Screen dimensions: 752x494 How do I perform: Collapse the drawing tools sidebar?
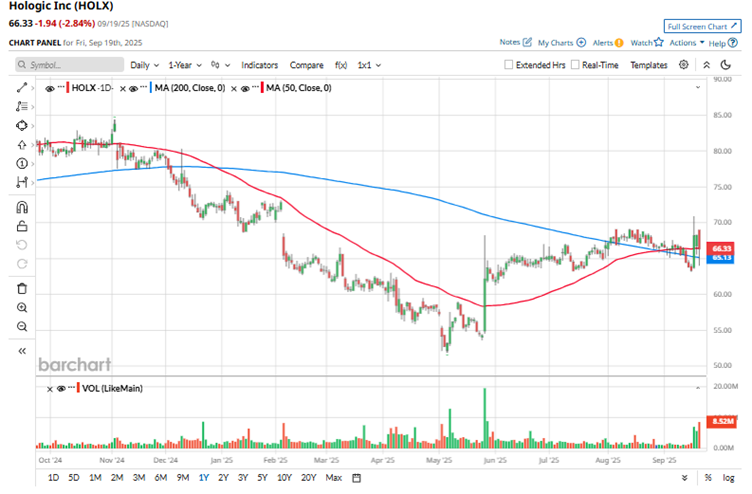(x=22, y=351)
